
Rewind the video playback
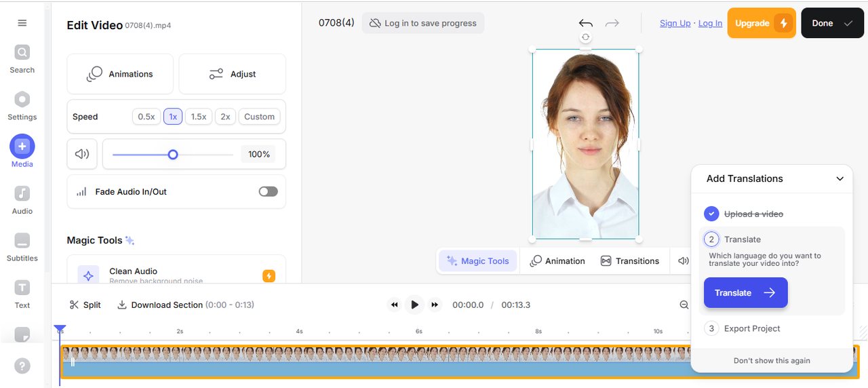click(x=394, y=305)
